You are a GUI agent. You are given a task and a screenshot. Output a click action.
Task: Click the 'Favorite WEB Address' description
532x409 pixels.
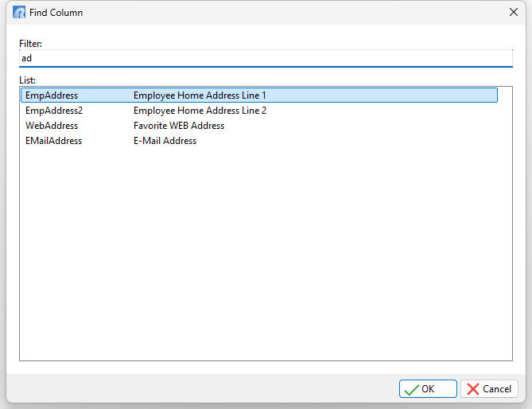(x=179, y=126)
